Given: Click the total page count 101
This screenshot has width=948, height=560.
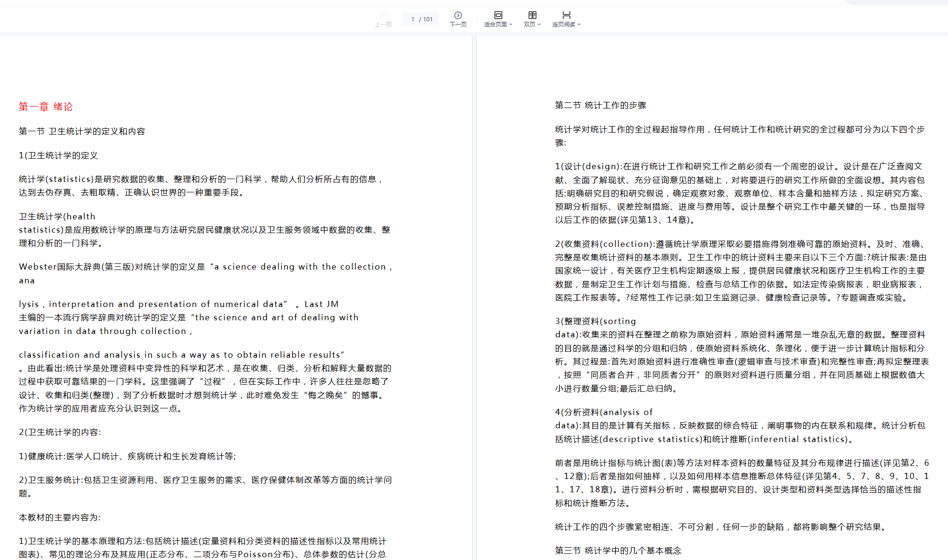Looking at the screenshot, I should click(428, 19).
